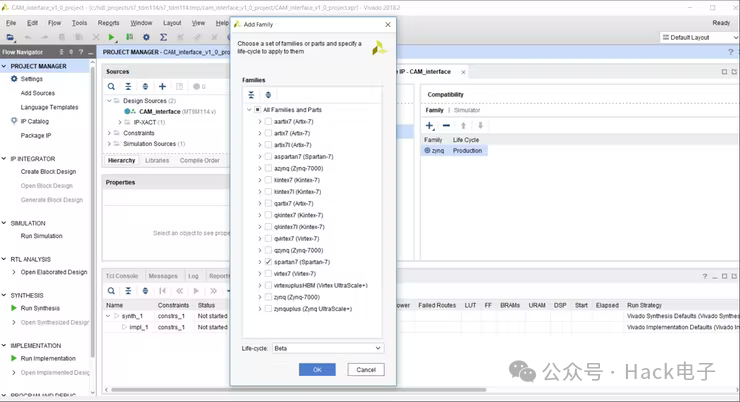Remove family with minus icon in Compatibility
Viewport: 740px width, 402px height.
coord(446,126)
